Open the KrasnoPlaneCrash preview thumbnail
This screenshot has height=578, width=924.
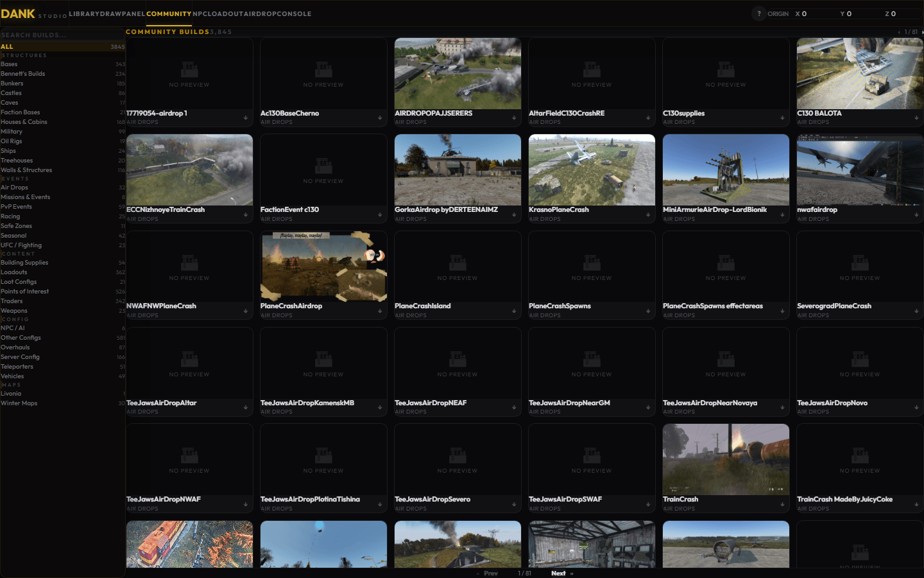[x=592, y=170]
